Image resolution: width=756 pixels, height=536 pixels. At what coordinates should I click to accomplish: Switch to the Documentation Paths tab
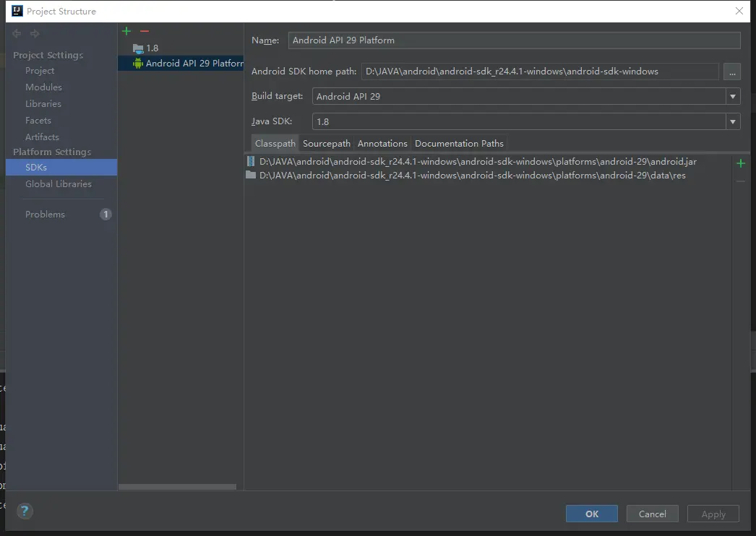click(459, 143)
